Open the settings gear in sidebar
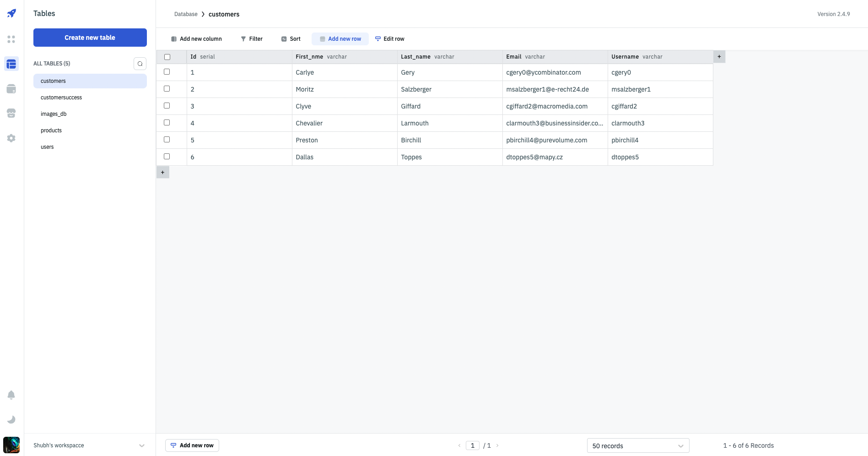868x456 pixels. click(x=11, y=138)
